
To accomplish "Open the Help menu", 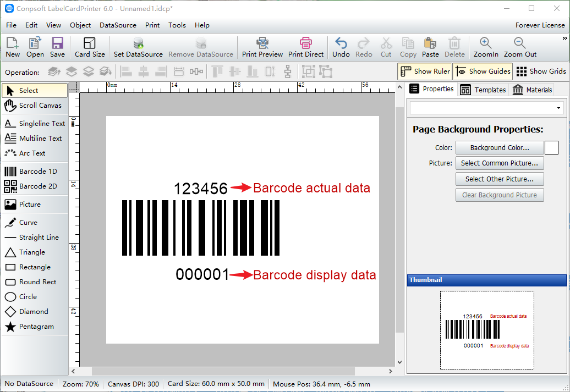I will 202,25.
